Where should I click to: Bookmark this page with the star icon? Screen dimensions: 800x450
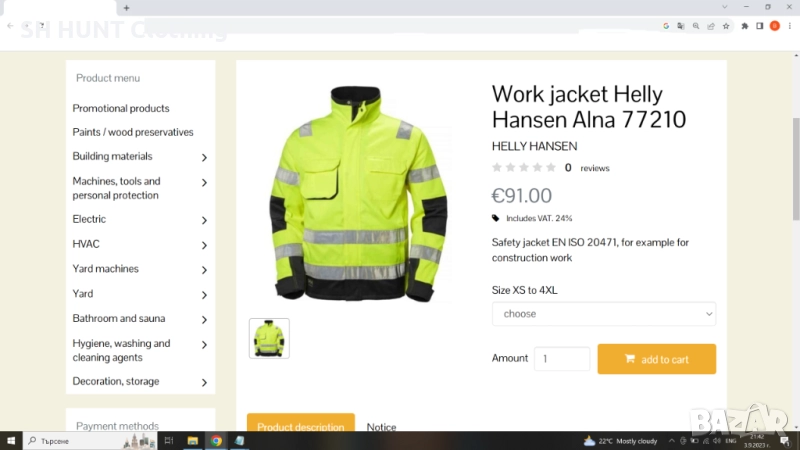point(726,26)
